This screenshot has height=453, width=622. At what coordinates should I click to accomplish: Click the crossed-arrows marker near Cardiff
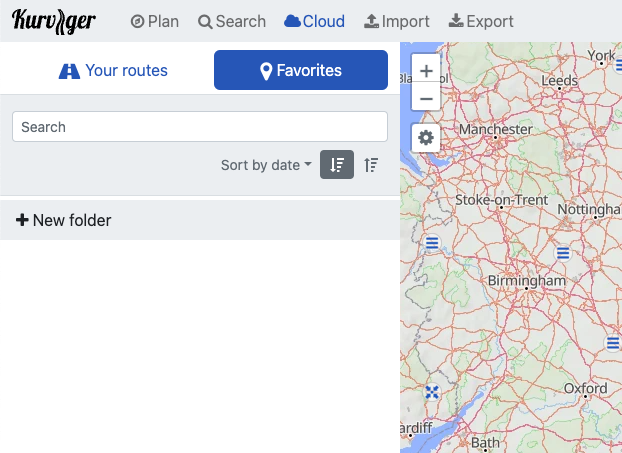(432, 392)
